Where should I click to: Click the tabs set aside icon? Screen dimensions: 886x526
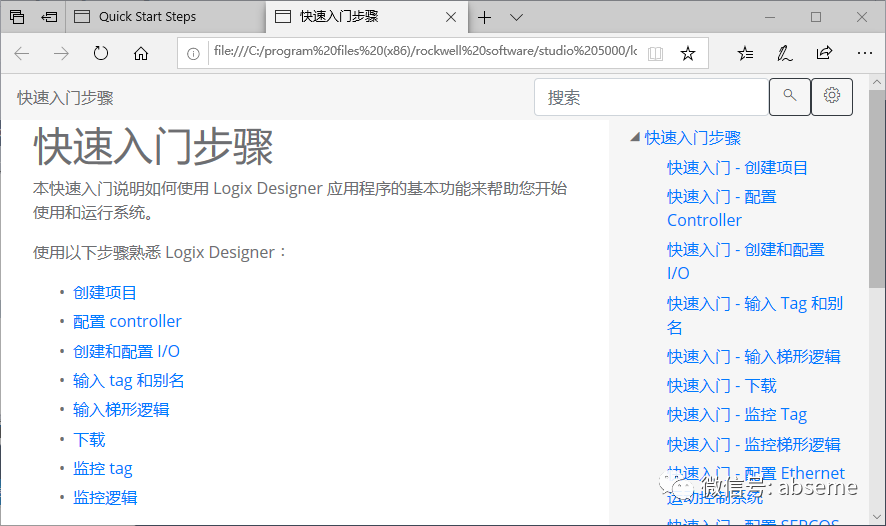pos(17,17)
